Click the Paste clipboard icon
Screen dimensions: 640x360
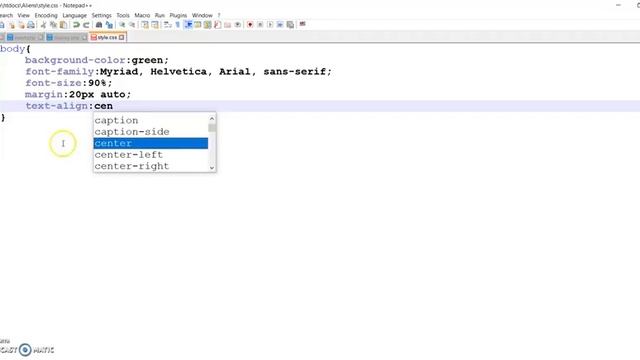[x=63, y=25]
